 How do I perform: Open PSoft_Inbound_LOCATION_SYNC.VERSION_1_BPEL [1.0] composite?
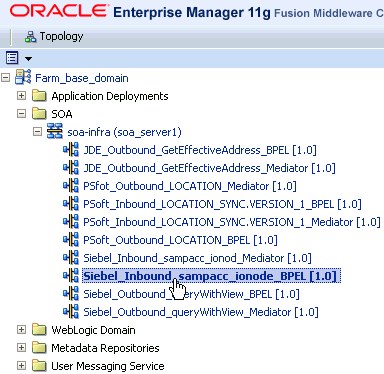tap(222, 204)
